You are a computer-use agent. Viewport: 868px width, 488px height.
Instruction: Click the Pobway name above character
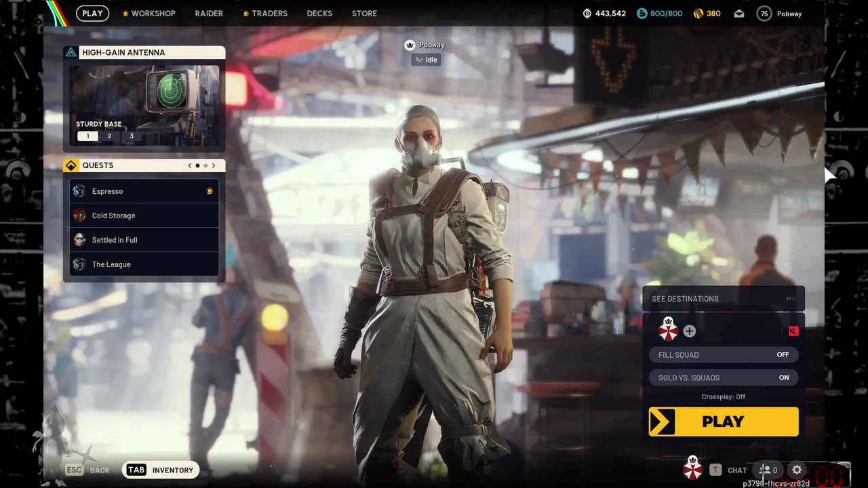[x=432, y=45]
